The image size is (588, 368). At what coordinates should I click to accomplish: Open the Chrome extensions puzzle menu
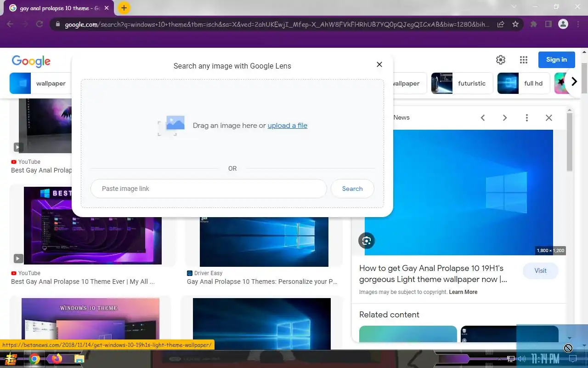(x=533, y=24)
